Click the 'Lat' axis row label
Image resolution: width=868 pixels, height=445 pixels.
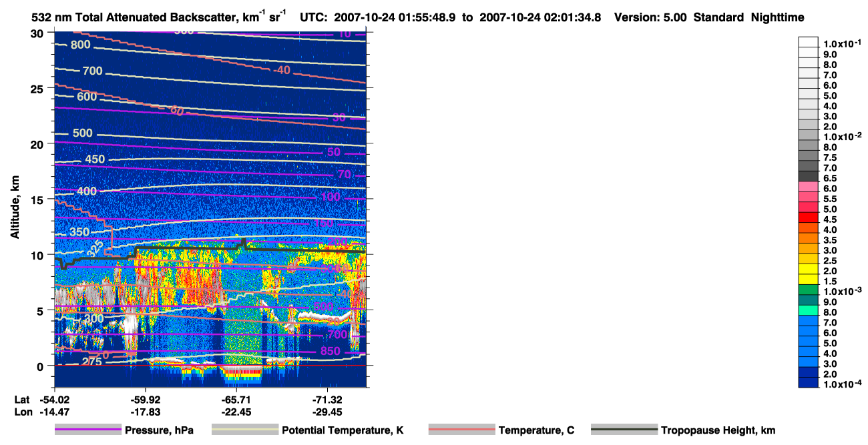[x=21, y=399]
